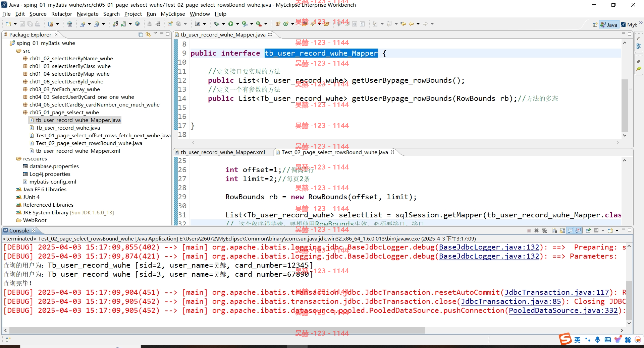Screen dimensions: 644x348
Task: Click the Sogou input method S icon
Action: point(565,339)
